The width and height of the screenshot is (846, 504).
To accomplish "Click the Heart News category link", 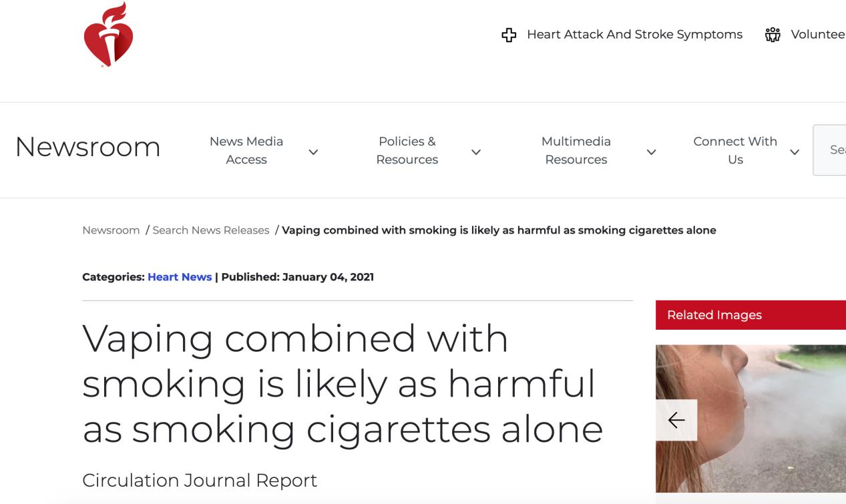I will (x=180, y=277).
